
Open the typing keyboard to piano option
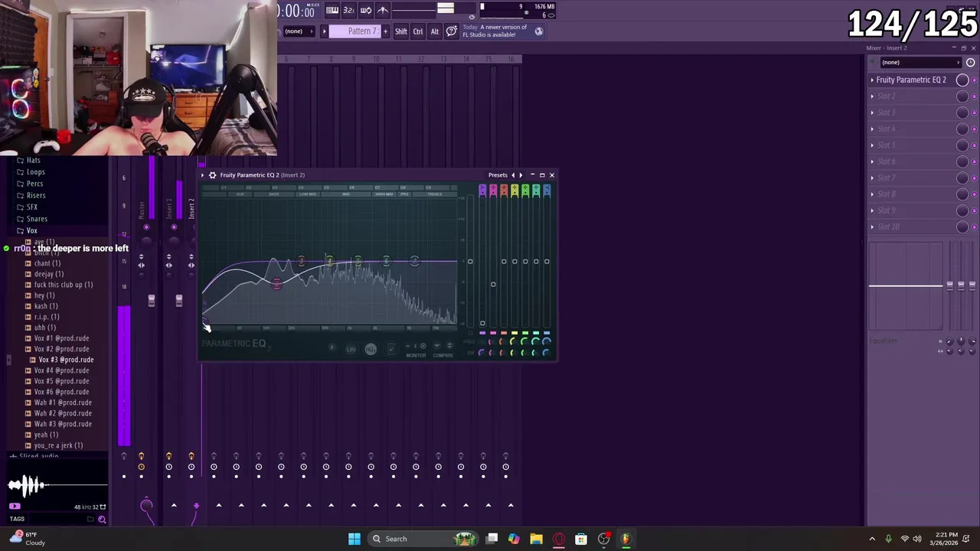coord(332,10)
